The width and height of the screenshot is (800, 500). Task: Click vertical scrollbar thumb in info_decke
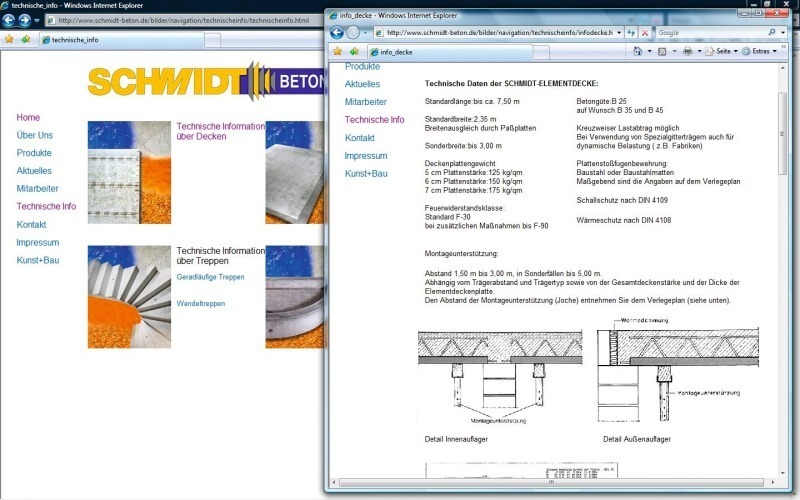click(x=782, y=134)
